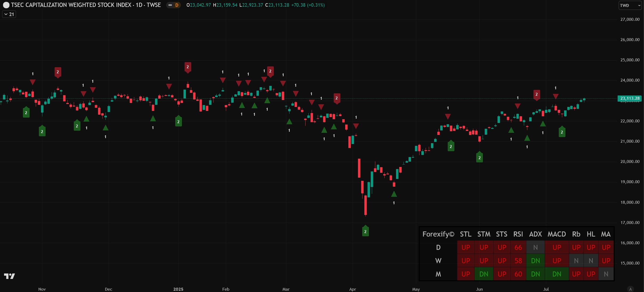
Task: Click the red down-triangle above early July candle
Action: tap(556, 96)
